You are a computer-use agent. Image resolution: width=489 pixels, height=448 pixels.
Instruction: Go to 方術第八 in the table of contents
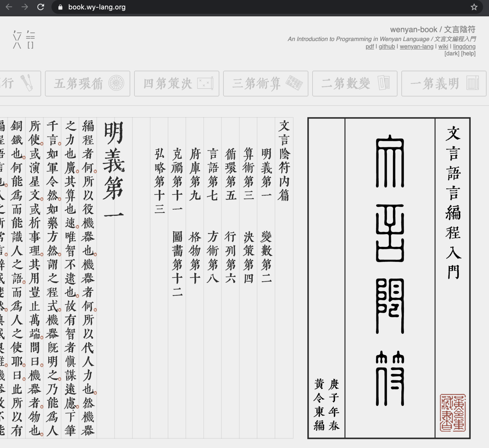tap(213, 257)
